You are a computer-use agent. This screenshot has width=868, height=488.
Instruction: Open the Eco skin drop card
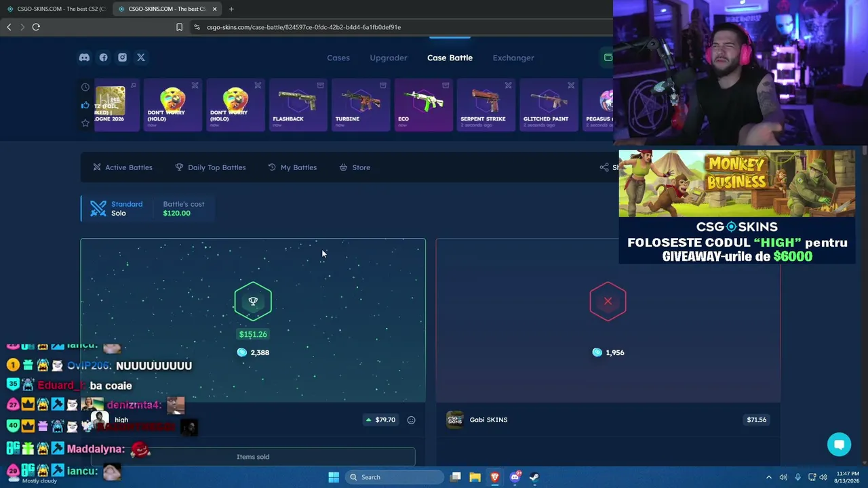click(423, 105)
